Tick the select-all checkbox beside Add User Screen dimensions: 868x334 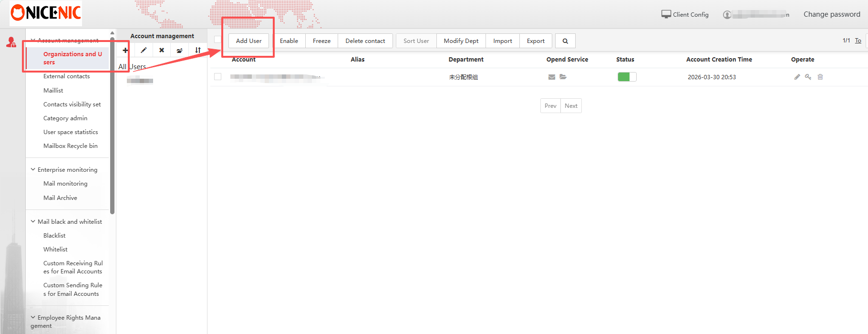coord(217,40)
